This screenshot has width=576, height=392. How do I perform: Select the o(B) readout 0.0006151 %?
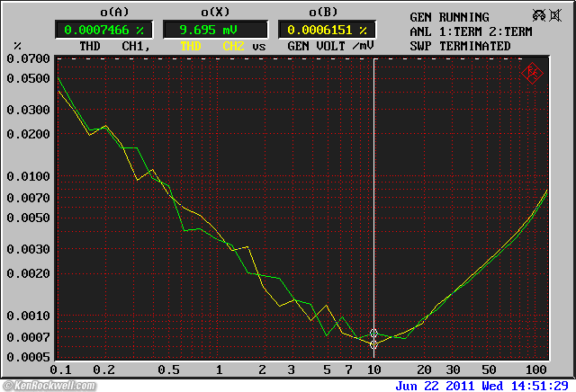point(327,30)
